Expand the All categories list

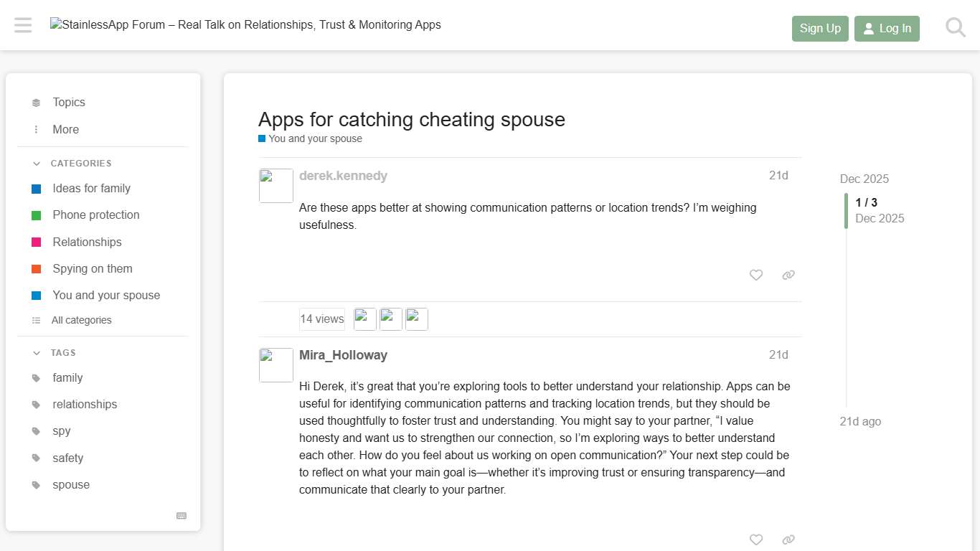[81, 320]
